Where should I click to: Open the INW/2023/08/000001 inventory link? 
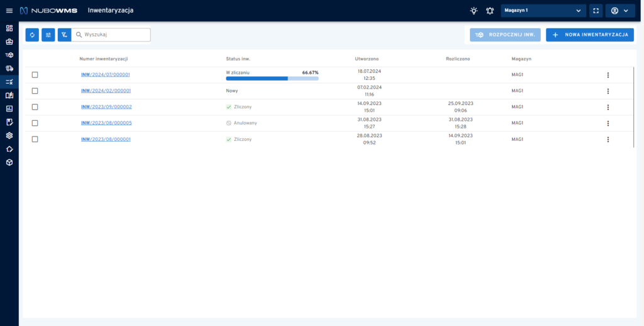106,139
